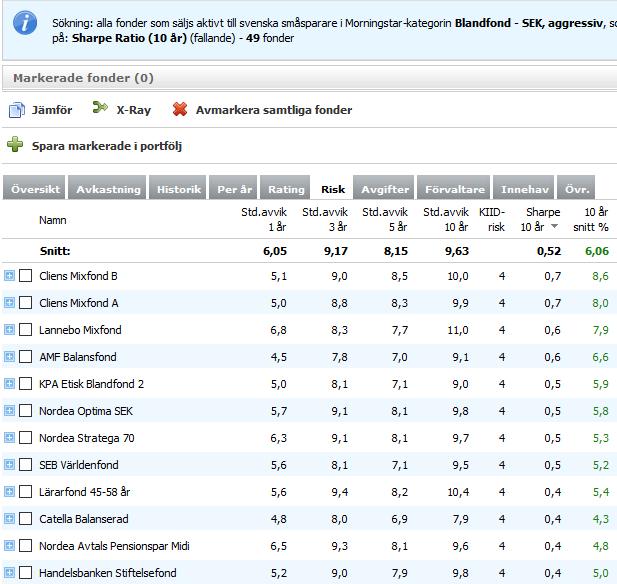Switch to the Per år tab
617x584 pixels.
point(233,188)
